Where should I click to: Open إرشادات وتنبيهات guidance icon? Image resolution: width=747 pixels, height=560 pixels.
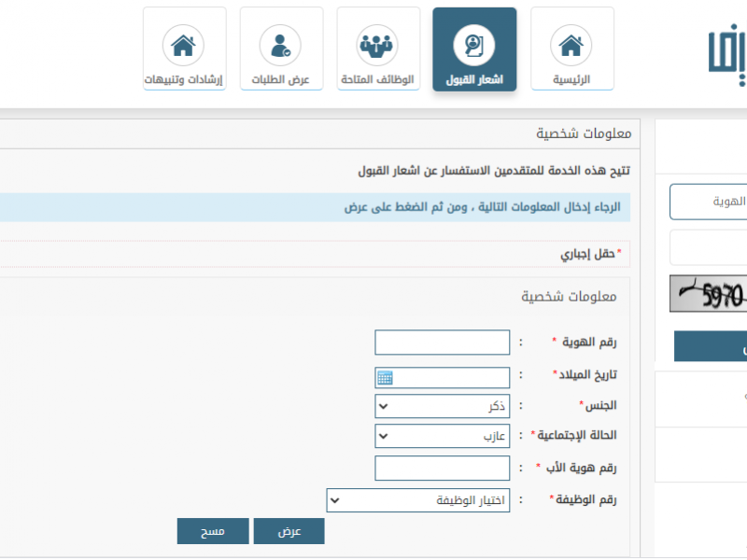(x=184, y=46)
